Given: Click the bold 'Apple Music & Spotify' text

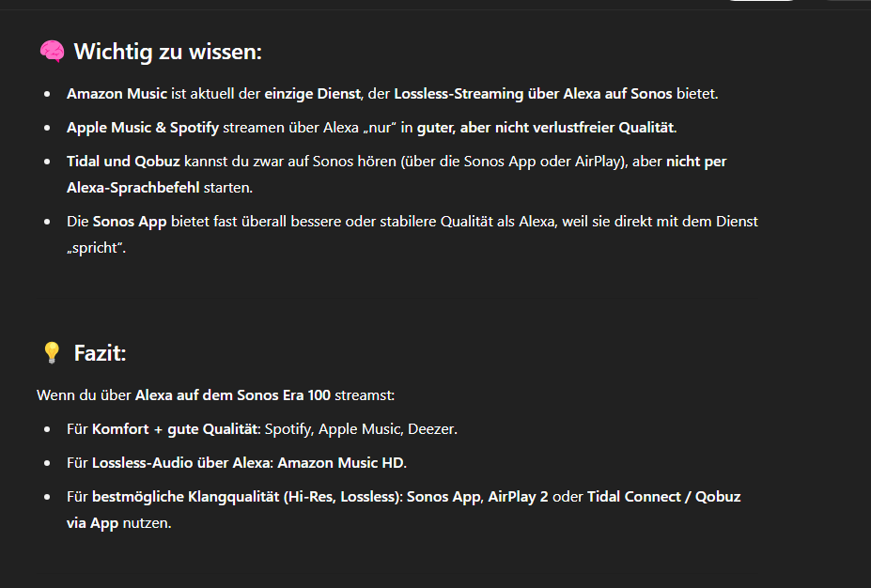Looking at the screenshot, I should (143, 127).
